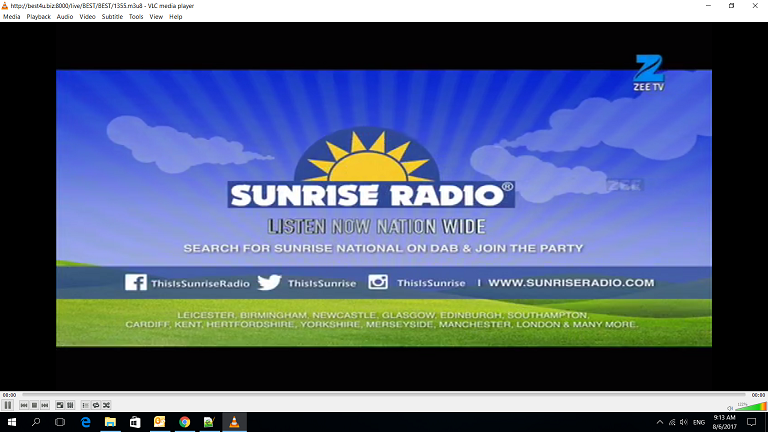Open the Help menu
This screenshot has width=768, height=432.
click(176, 17)
